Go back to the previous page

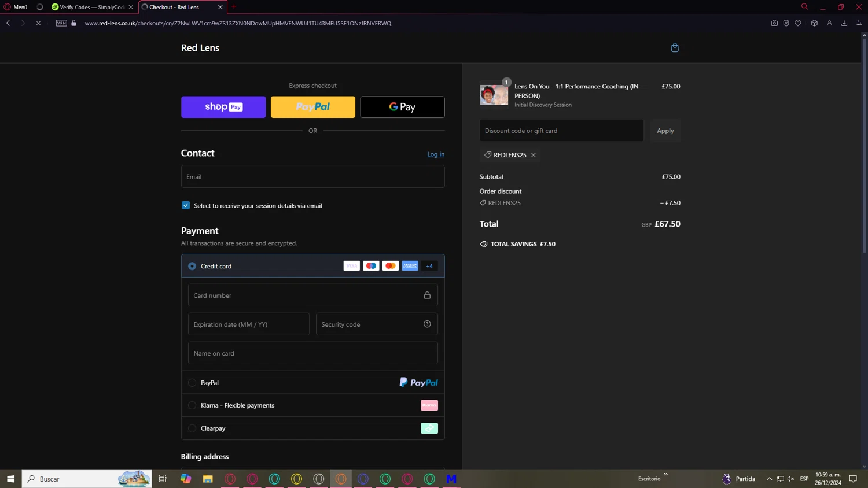(8, 23)
